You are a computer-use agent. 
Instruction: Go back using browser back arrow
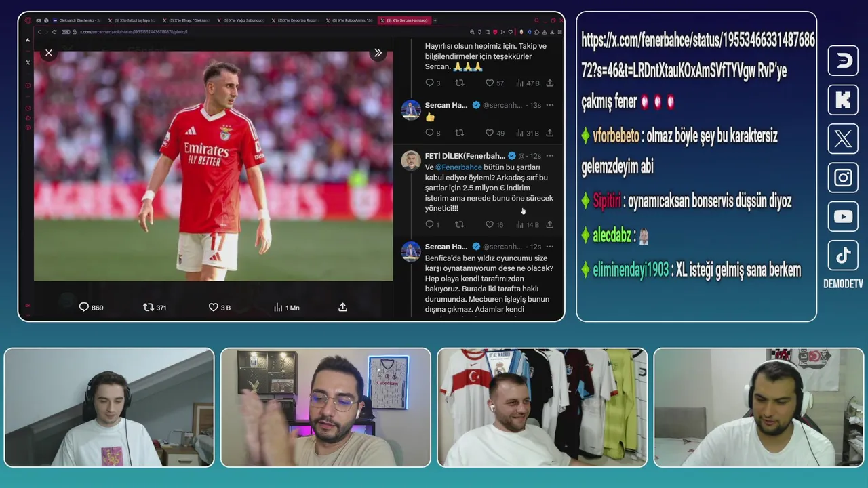point(39,32)
